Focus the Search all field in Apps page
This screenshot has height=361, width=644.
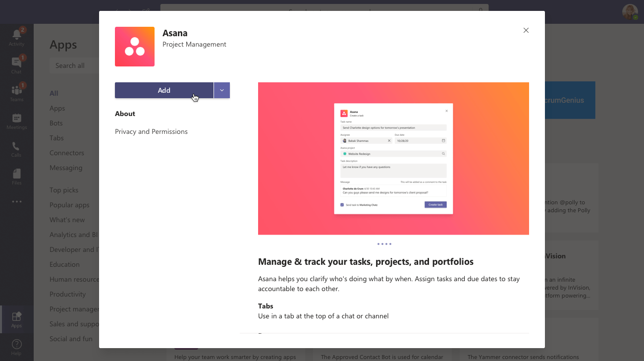pos(74,65)
